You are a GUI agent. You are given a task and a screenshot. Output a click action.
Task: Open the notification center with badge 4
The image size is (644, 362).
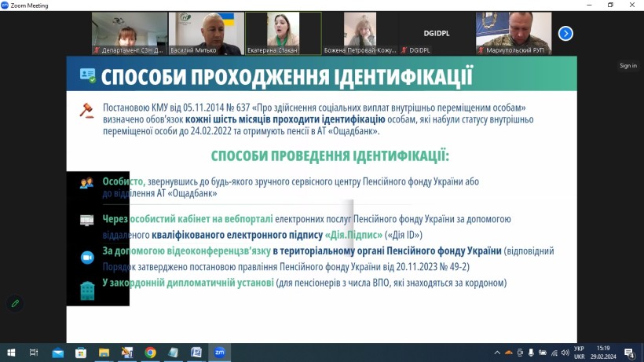(629, 353)
